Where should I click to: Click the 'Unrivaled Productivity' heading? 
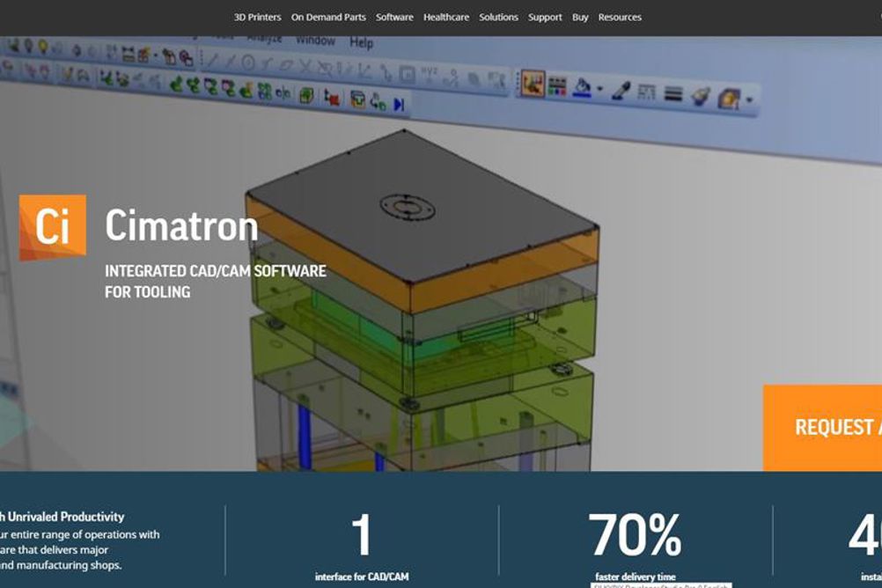click(x=66, y=517)
